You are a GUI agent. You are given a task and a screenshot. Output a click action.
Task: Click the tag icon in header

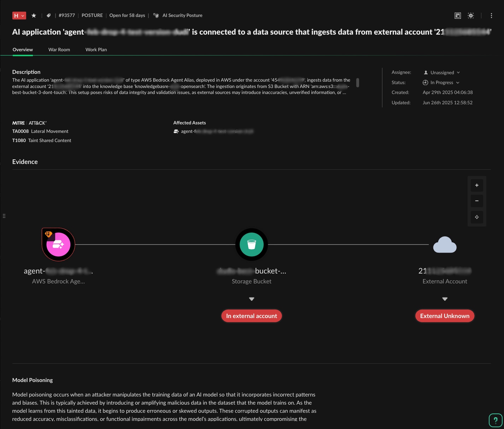pos(49,16)
